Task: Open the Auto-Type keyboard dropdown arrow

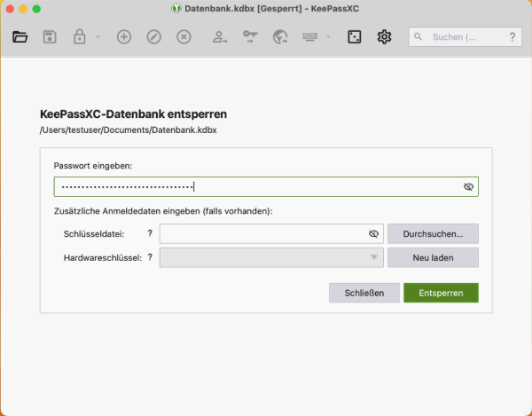Action: coord(328,37)
